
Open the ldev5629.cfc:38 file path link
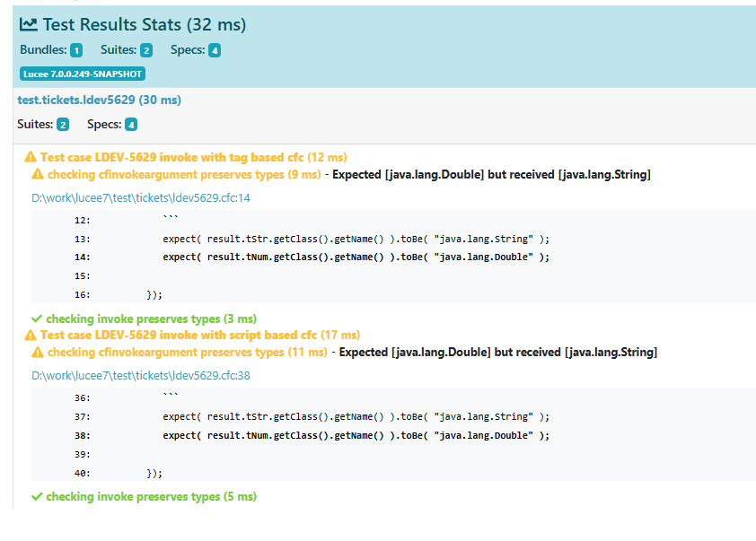tap(141, 375)
